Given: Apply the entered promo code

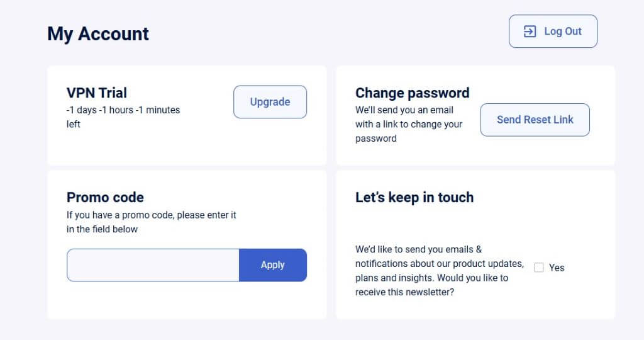Looking at the screenshot, I should pyautogui.click(x=273, y=265).
